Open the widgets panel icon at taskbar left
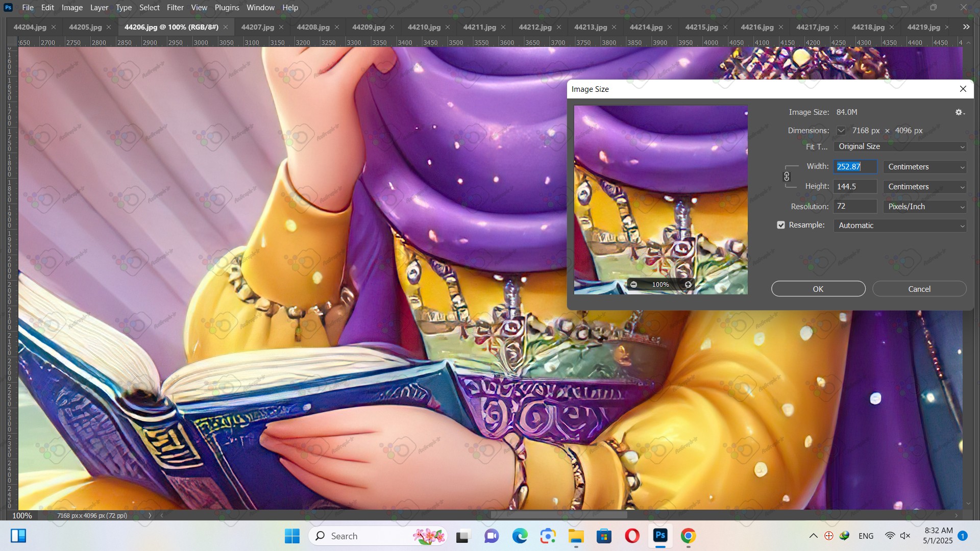 coord(18,536)
